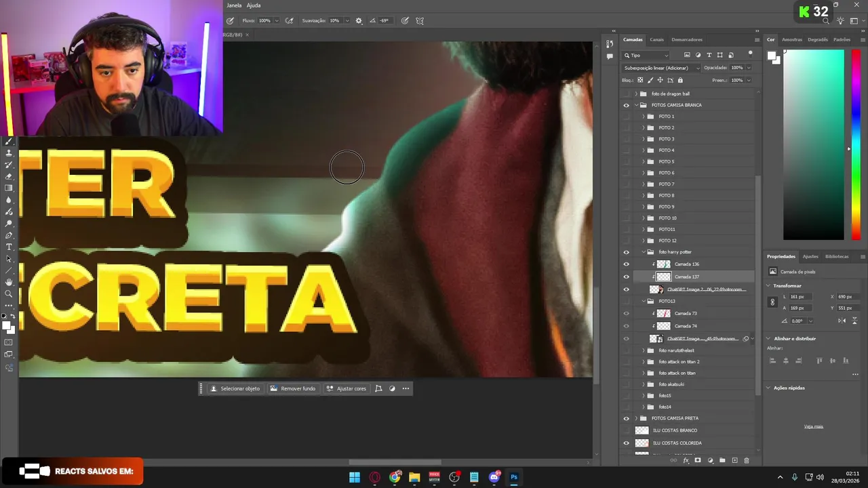Image resolution: width=868 pixels, height=488 pixels.
Task: Click the hue slider strip in Color panel
Action: pos(856,145)
